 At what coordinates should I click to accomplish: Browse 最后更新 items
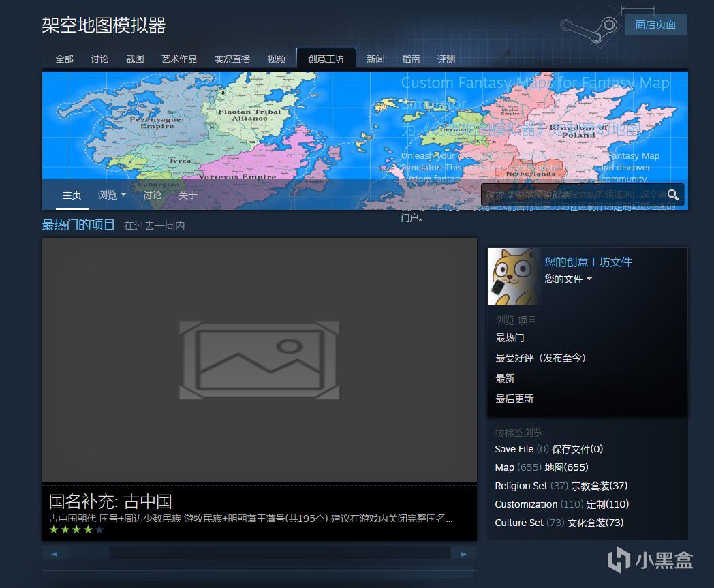point(514,399)
